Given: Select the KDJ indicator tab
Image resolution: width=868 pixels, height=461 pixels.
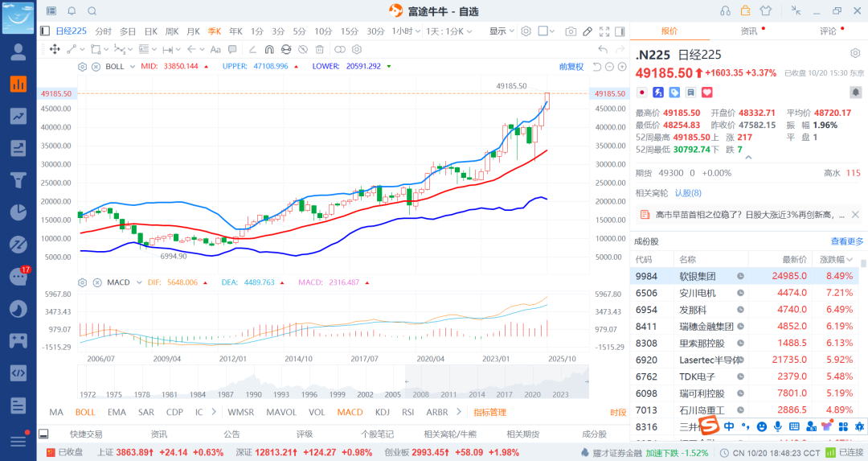Looking at the screenshot, I should [382, 412].
